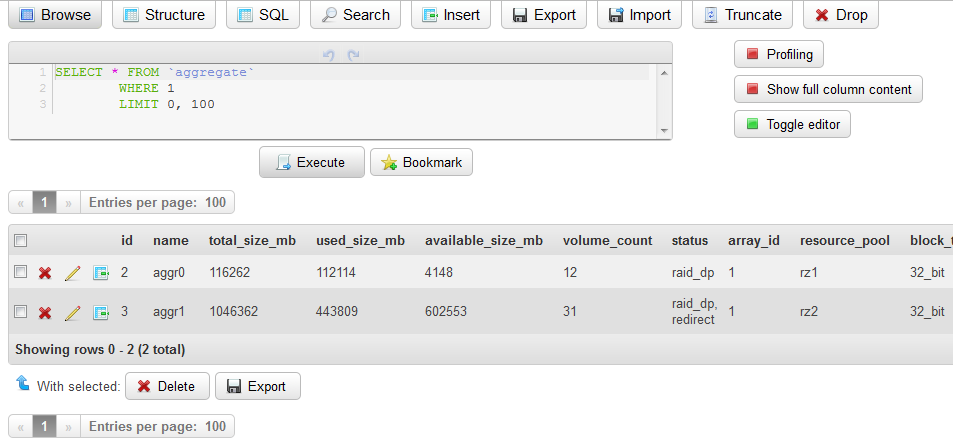Click the volume count 31 cell
This screenshot has width=953, height=447.
[x=569, y=312]
